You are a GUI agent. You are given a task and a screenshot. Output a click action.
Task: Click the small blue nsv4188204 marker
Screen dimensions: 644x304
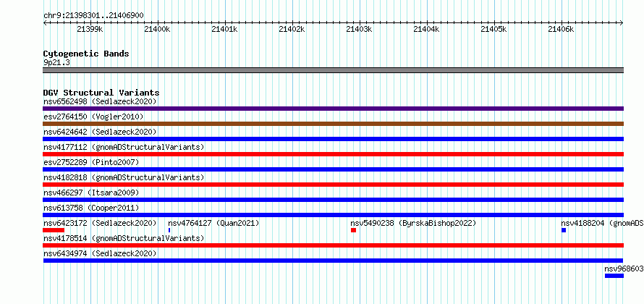tap(564, 230)
